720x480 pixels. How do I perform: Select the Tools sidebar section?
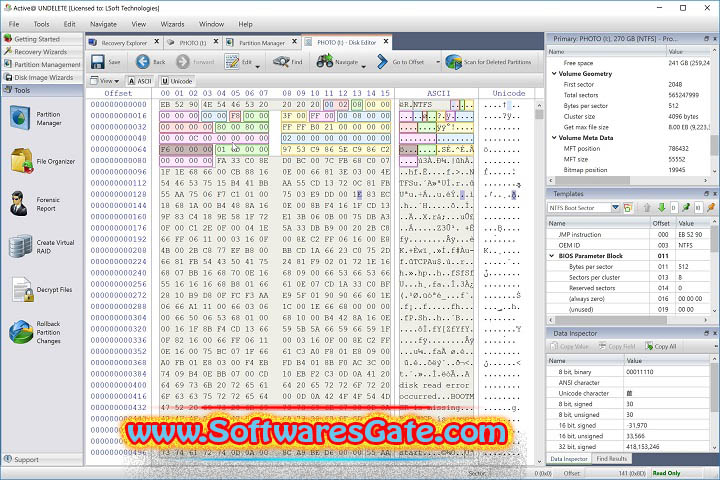pos(42,90)
